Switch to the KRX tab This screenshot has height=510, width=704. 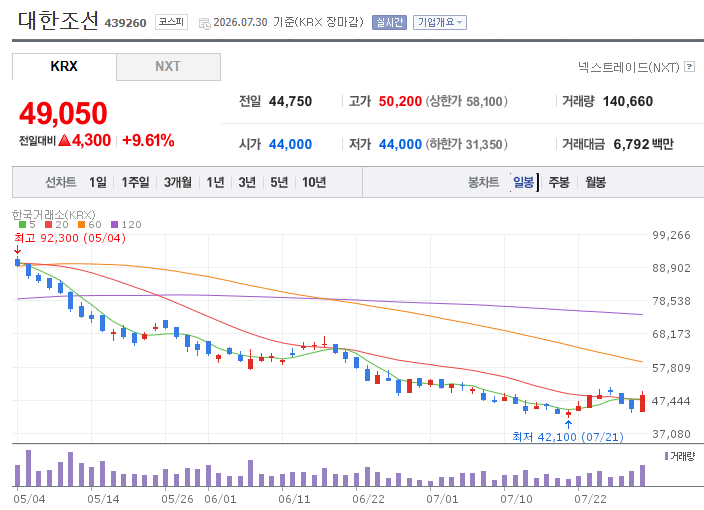(64, 66)
